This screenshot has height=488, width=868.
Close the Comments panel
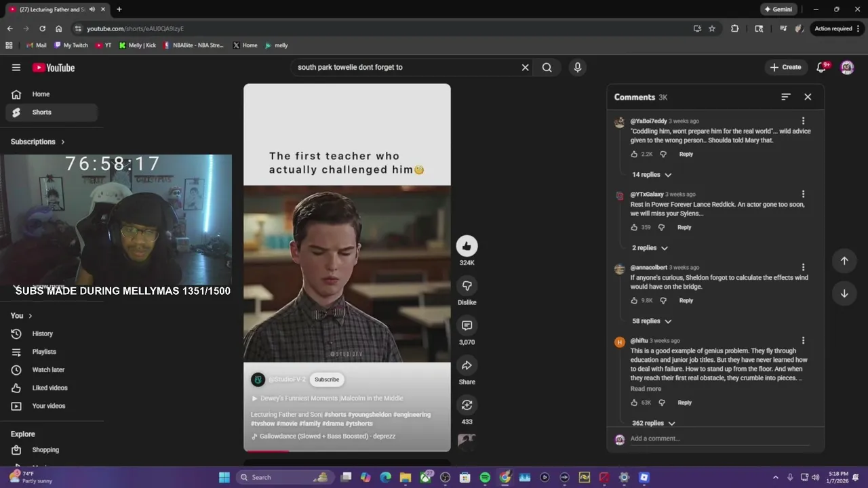point(808,97)
